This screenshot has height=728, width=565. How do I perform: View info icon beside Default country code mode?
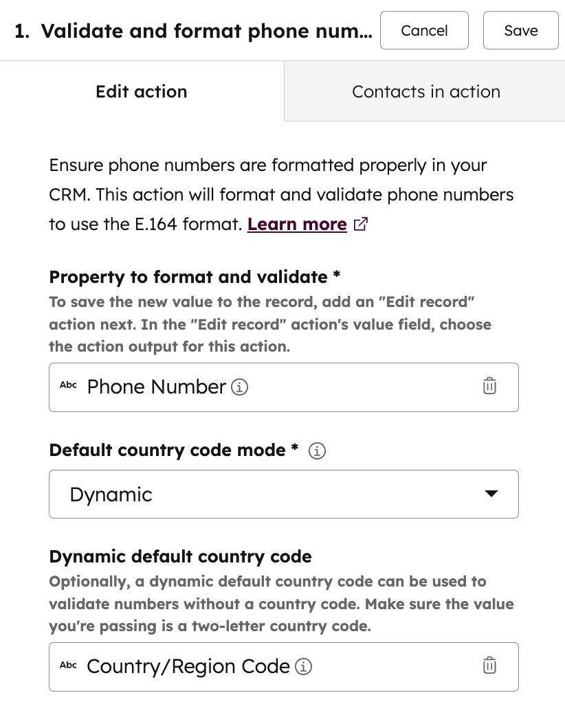[x=317, y=451]
